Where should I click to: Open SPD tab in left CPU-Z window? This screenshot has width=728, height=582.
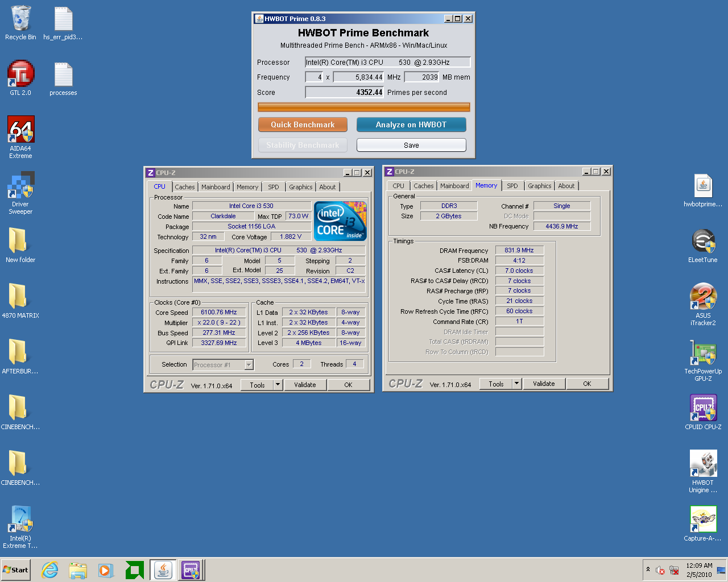tap(274, 187)
